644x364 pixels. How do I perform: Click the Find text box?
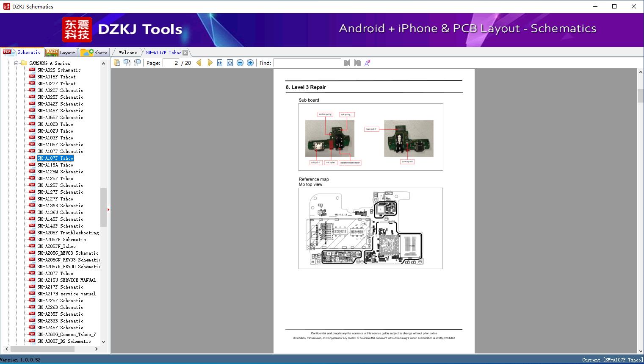307,63
